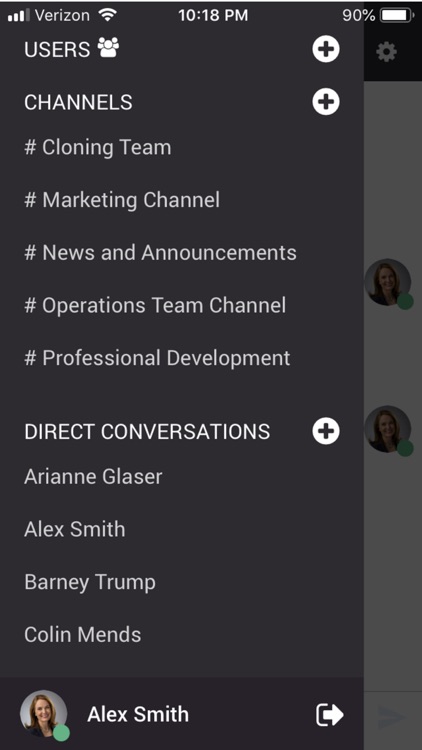Click the users group icon

point(109,48)
